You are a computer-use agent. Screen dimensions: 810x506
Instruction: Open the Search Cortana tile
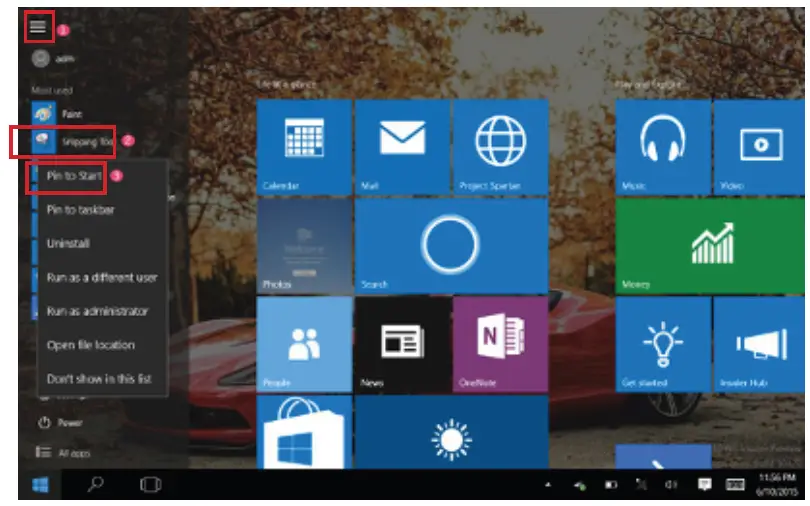click(451, 246)
